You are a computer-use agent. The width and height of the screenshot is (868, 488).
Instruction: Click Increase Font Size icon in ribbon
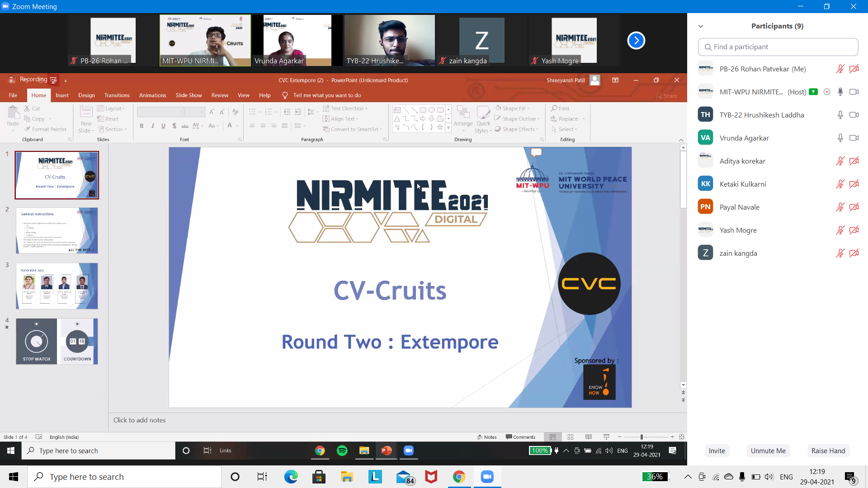pyautogui.click(x=212, y=112)
